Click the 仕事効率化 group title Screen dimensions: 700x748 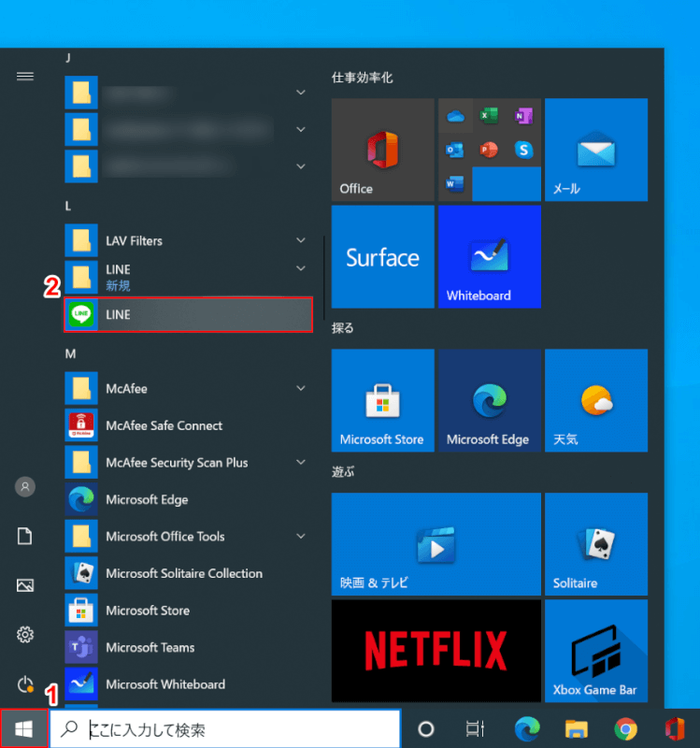click(363, 78)
